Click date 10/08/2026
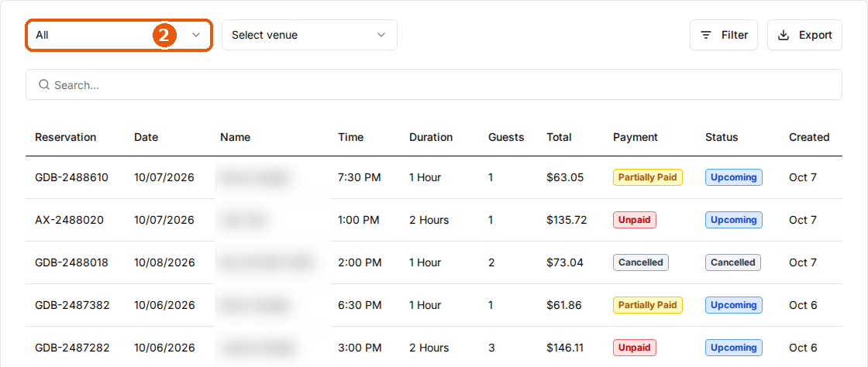Image resolution: width=868 pixels, height=367 pixels. 164,262
